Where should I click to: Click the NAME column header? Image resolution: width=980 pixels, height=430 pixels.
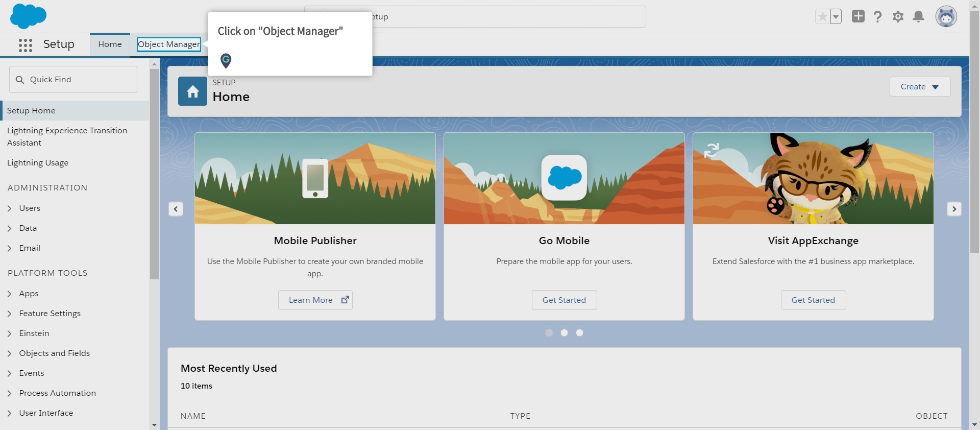coord(193,416)
